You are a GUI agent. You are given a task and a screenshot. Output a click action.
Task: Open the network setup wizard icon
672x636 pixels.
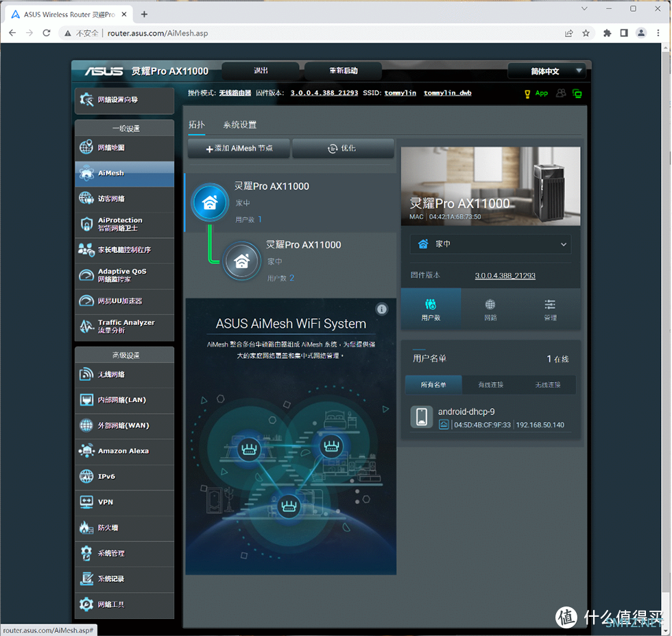pyautogui.click(x=86, y=100)
